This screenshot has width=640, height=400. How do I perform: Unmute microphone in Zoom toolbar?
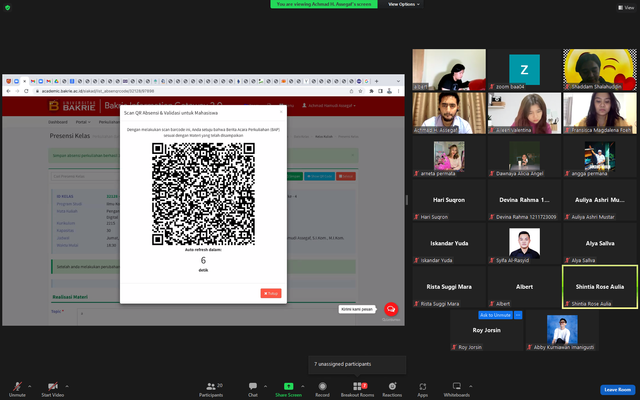(x=17, y=389)
